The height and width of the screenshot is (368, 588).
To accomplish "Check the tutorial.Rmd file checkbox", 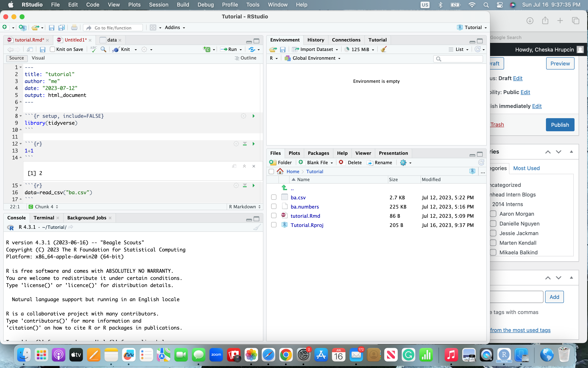I will (274, 216).
